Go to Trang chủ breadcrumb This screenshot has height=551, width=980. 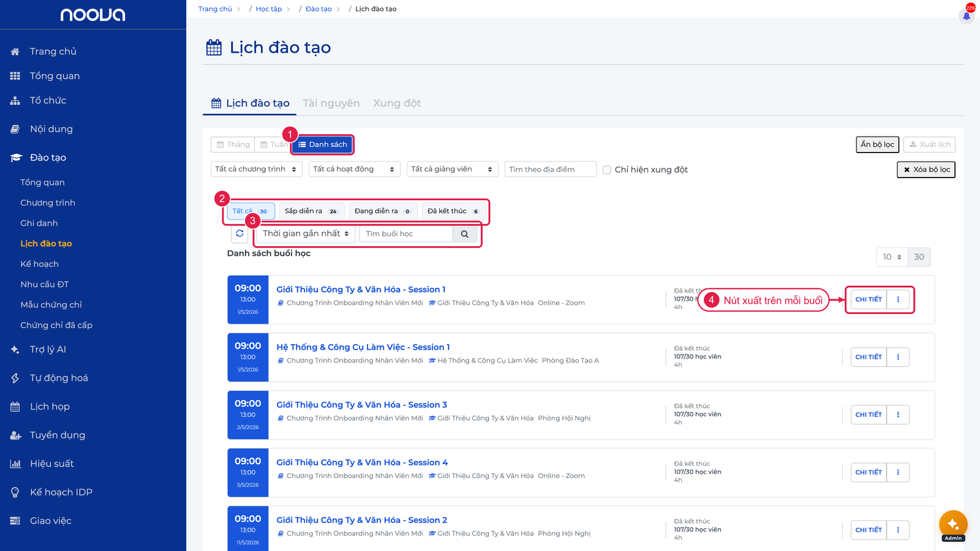click(x=215, y=9)
